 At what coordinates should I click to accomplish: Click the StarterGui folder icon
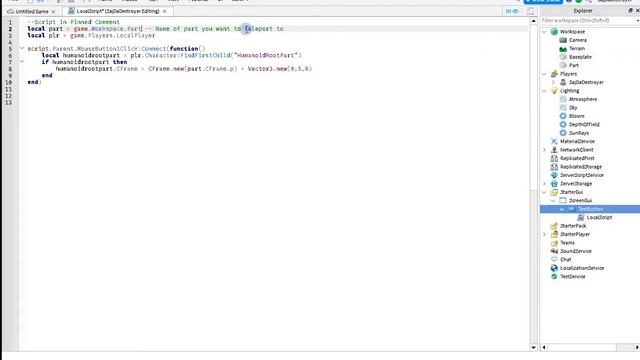[554, 192]
